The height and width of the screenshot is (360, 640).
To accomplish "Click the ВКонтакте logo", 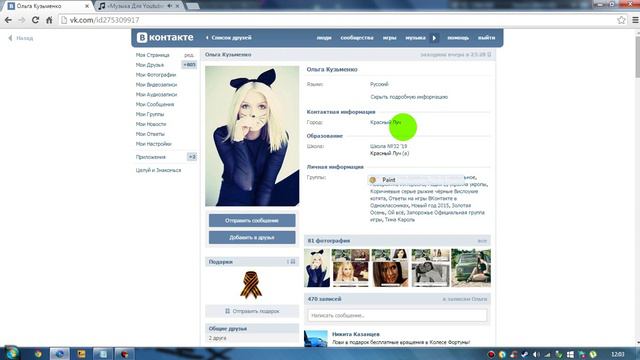I will tap(165, 38).
